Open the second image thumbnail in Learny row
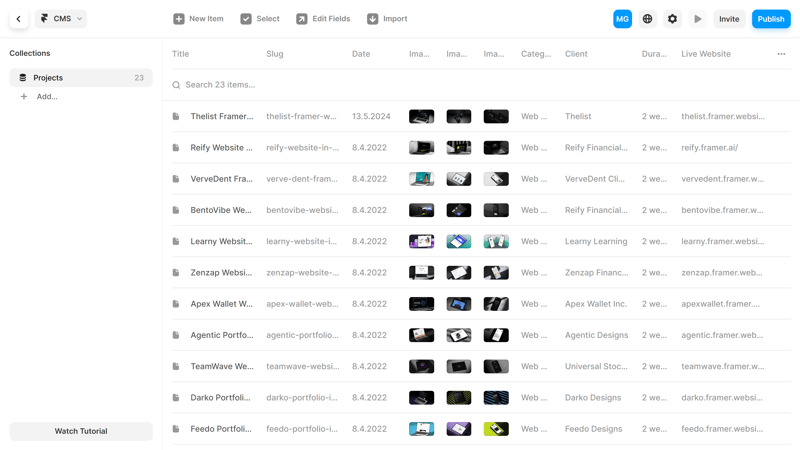The height and width of the screenshot is (450, 800). point(459,241)
